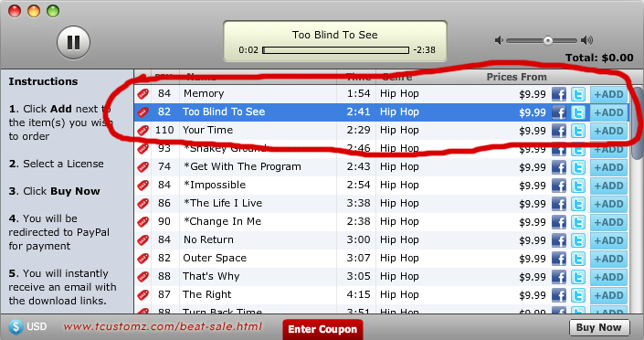The width and height of the screenshot is (644, 340).
Task: Tweet The Right beat
Action: [x=578, y=295]
